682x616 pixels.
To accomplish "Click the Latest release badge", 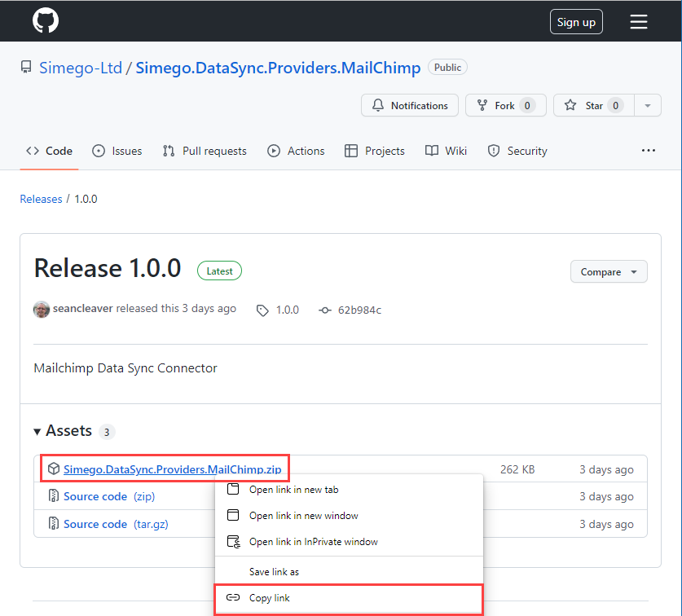I will tap(219, 271).
